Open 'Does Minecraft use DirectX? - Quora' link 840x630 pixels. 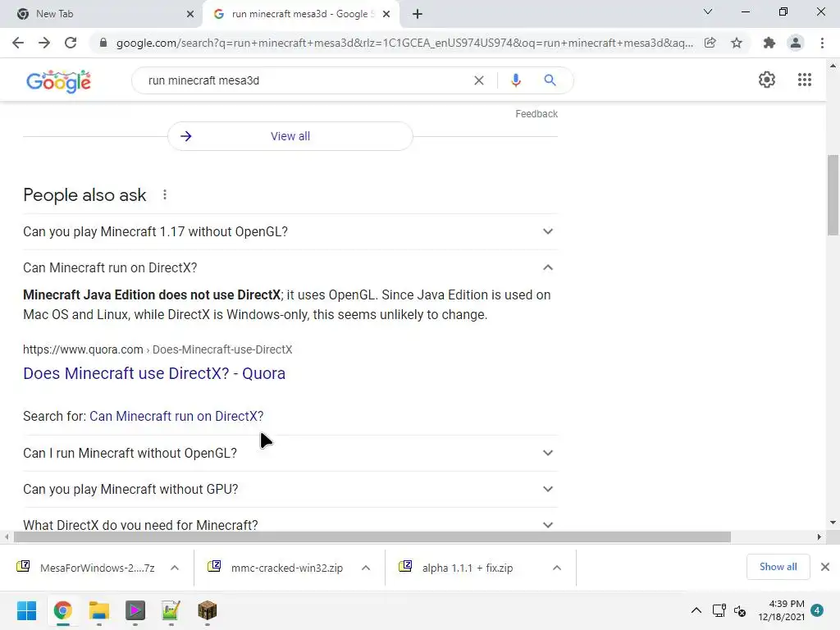[154, 373]
